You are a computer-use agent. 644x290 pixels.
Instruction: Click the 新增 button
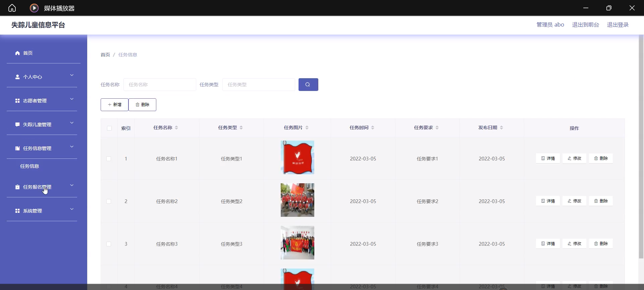114,105
